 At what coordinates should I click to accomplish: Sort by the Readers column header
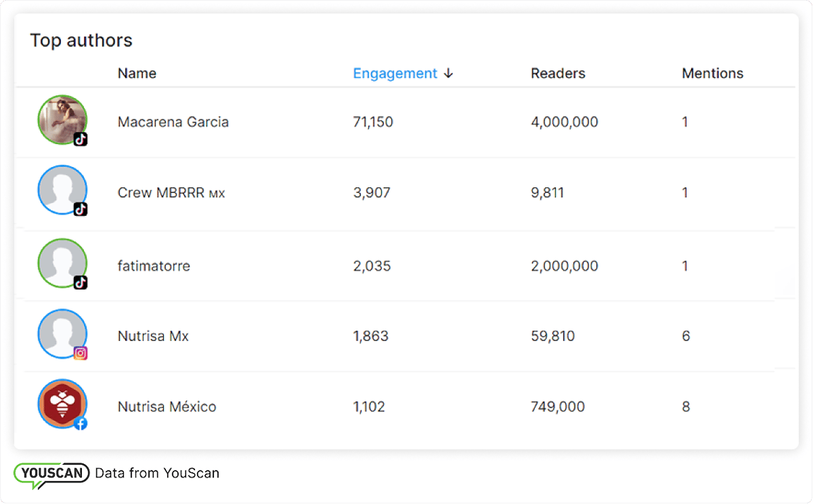[x=558, y=74]
